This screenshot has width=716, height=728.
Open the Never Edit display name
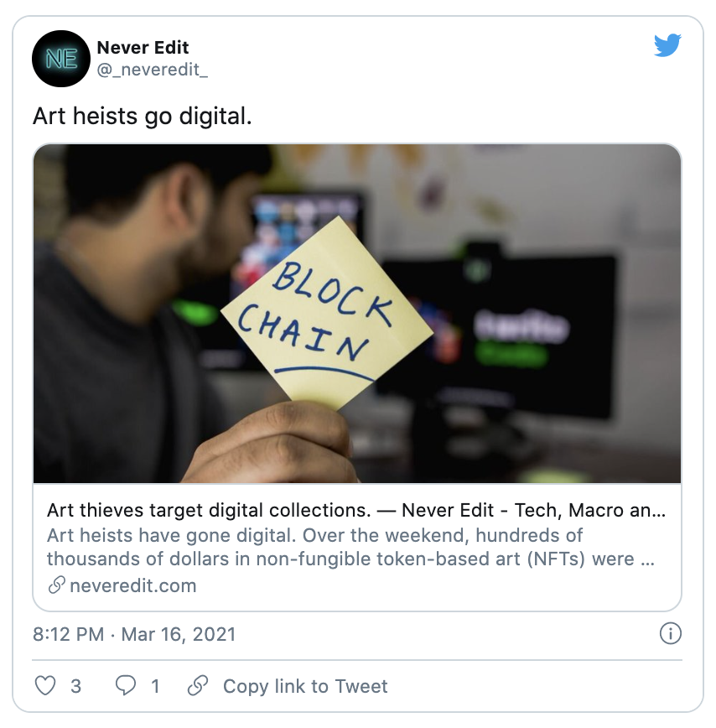coord(143,47)
